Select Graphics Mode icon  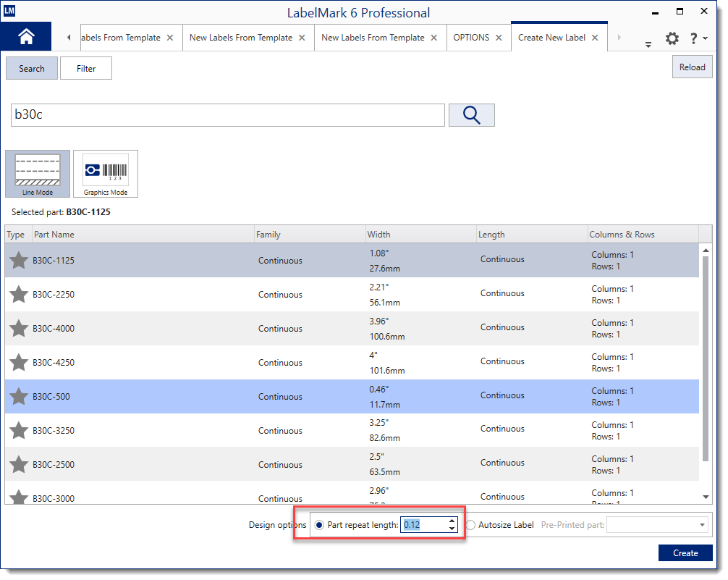pos(106,174)
